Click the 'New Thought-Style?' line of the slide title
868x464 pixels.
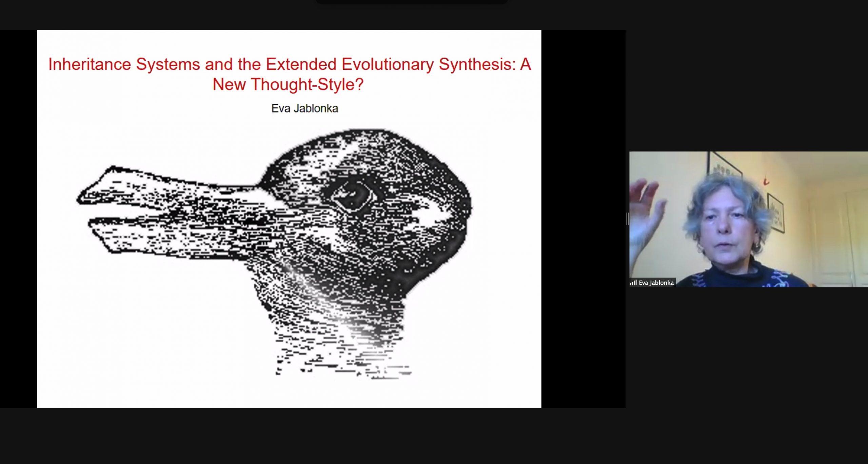tap(288, 84)
